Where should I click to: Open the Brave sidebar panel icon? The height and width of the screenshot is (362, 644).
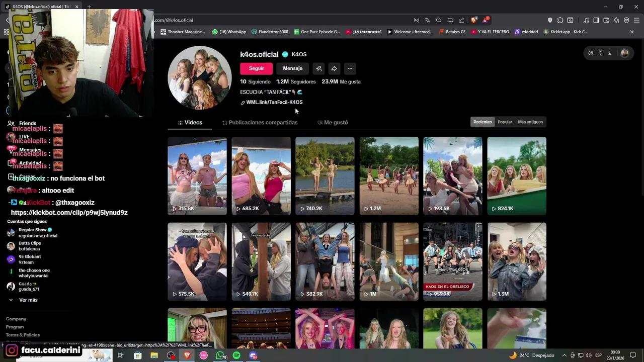(596, 20)
